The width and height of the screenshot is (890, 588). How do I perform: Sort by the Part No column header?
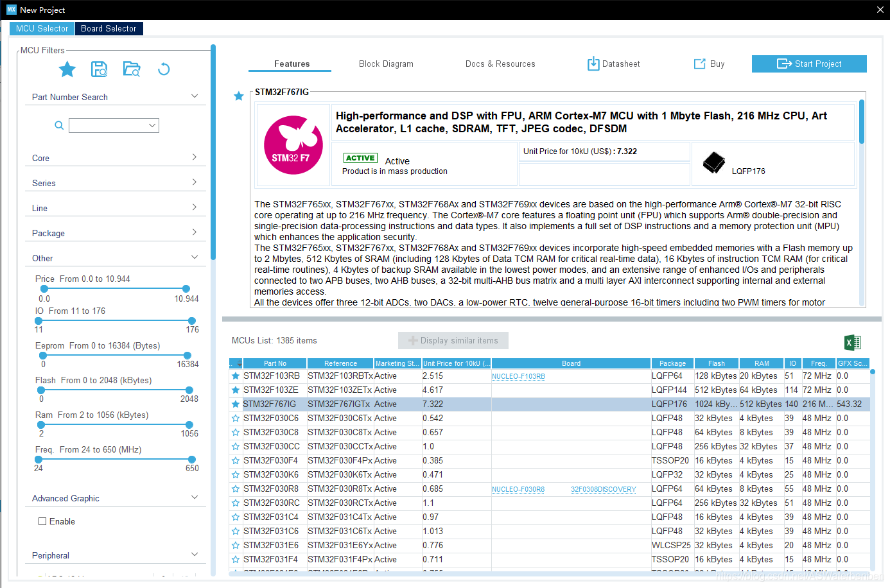click(275, 363)
